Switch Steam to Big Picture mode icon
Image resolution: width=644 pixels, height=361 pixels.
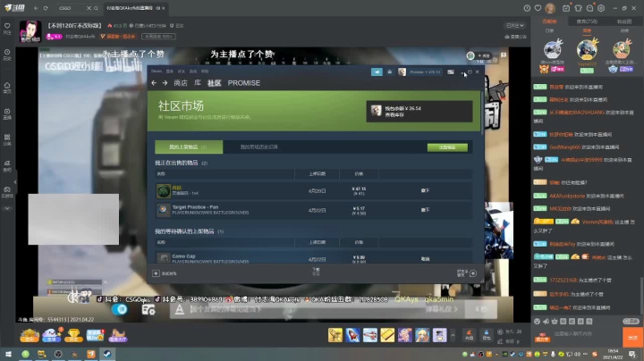451,71
